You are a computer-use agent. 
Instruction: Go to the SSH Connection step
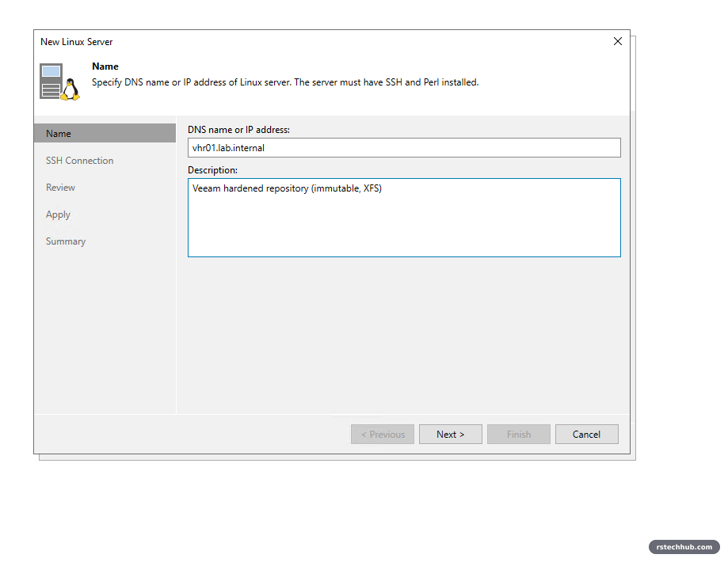[79, 161]
